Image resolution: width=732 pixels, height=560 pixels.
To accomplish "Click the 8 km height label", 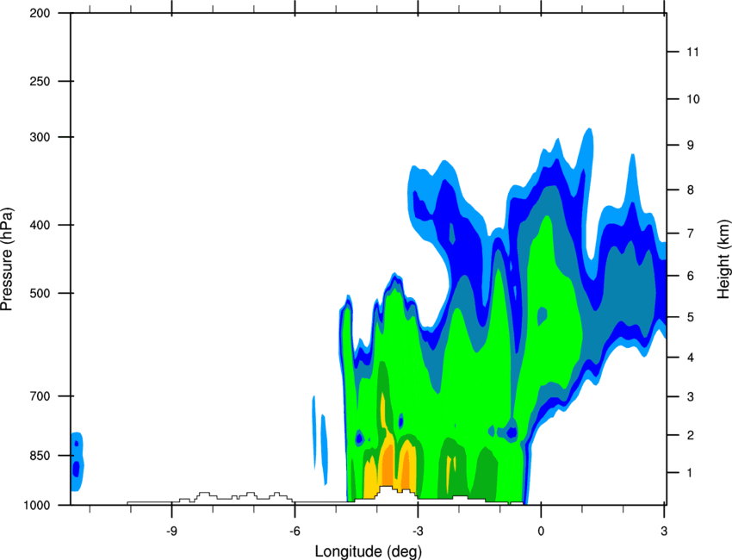I will click(691, 190).
